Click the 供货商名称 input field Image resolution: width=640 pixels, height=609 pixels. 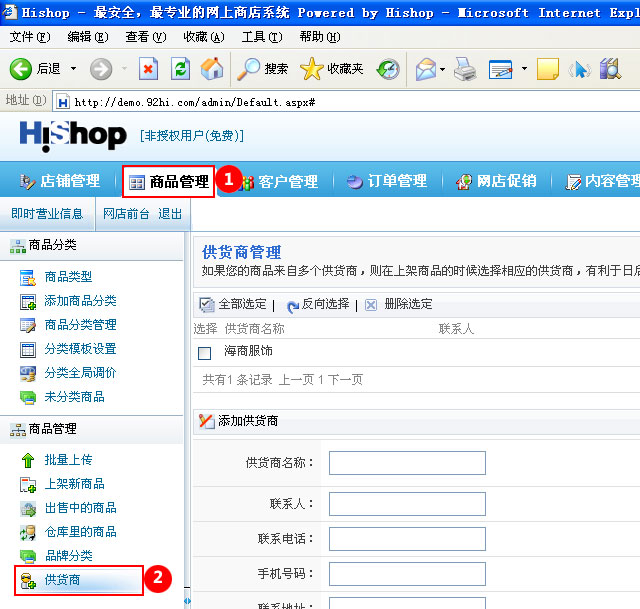[x=407, y=463]
